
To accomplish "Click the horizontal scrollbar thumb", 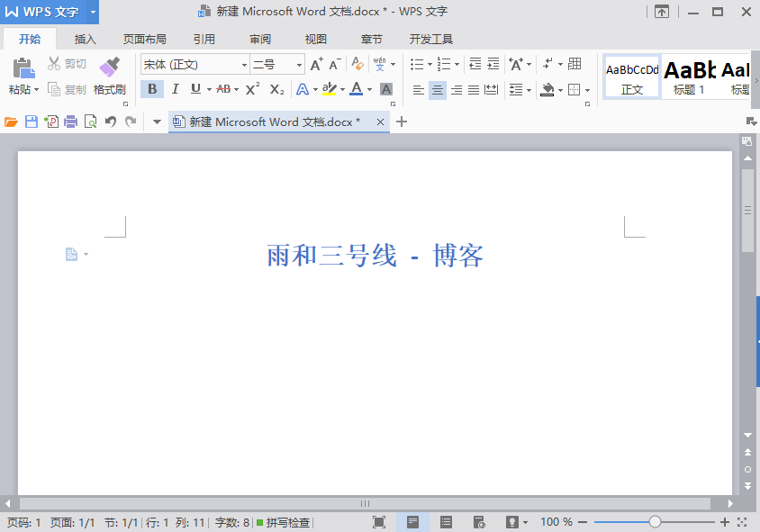I will (x=365, y=503).
